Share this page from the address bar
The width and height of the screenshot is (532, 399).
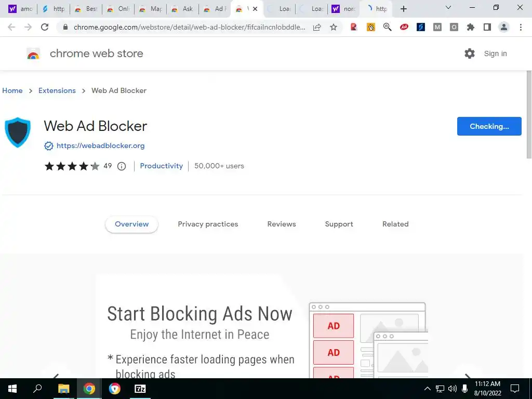point(317,27)
